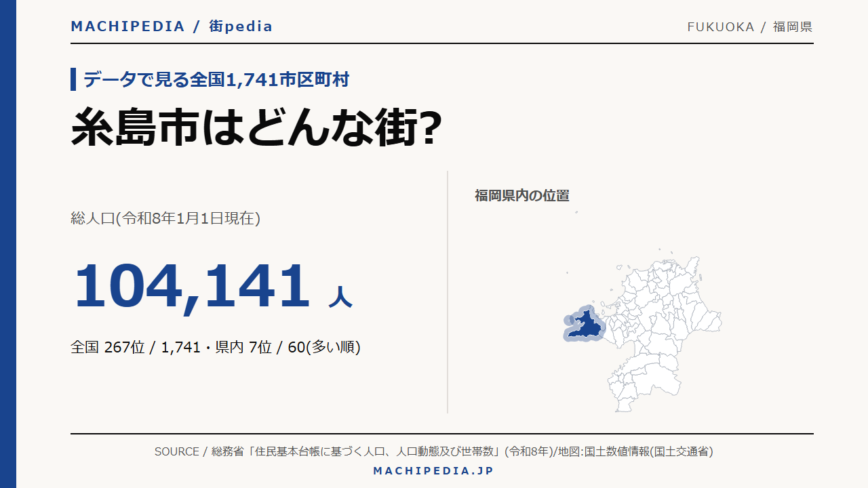Screen dimensions: 868x488
Task: Open the MACHIPEDIA.JP footer link
Action: point(434,470)
